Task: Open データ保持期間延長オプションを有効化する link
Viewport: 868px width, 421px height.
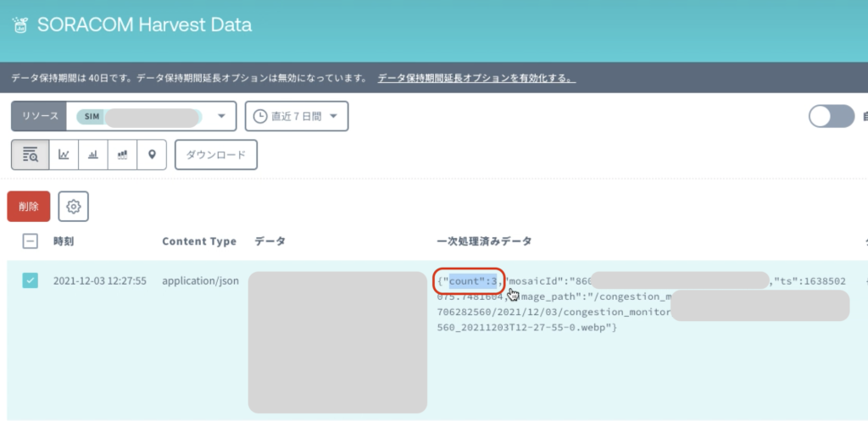Action: [476, 78]
